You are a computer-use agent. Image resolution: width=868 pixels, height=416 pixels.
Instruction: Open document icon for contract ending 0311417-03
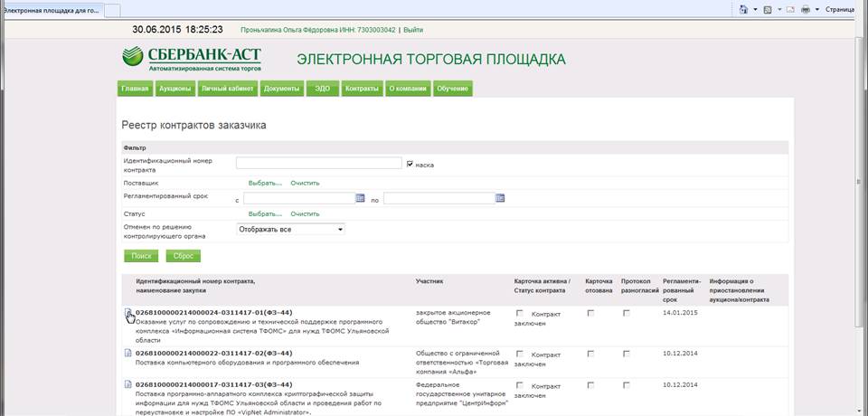coord(127,384)
